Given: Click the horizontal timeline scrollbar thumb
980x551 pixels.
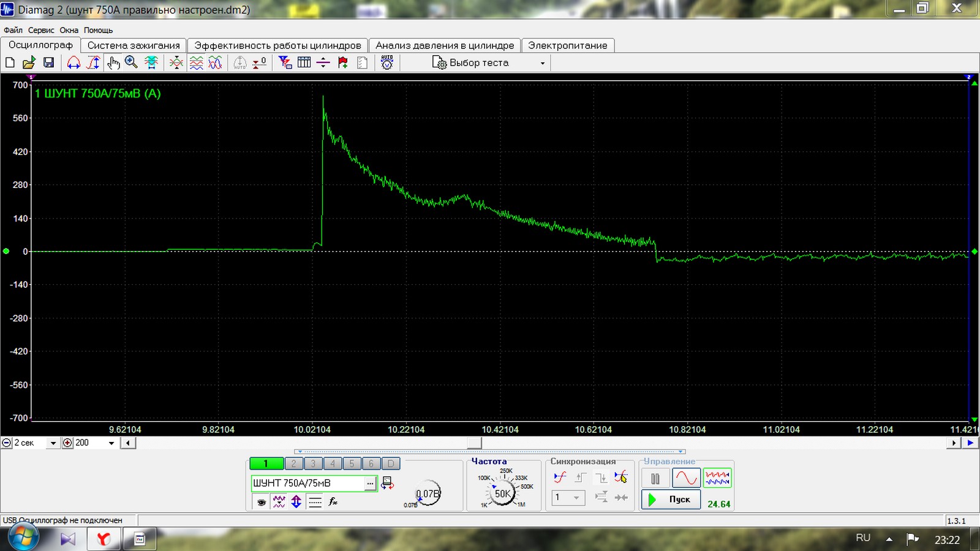Looking at the screenshot, I should click(x=475, y=443).
